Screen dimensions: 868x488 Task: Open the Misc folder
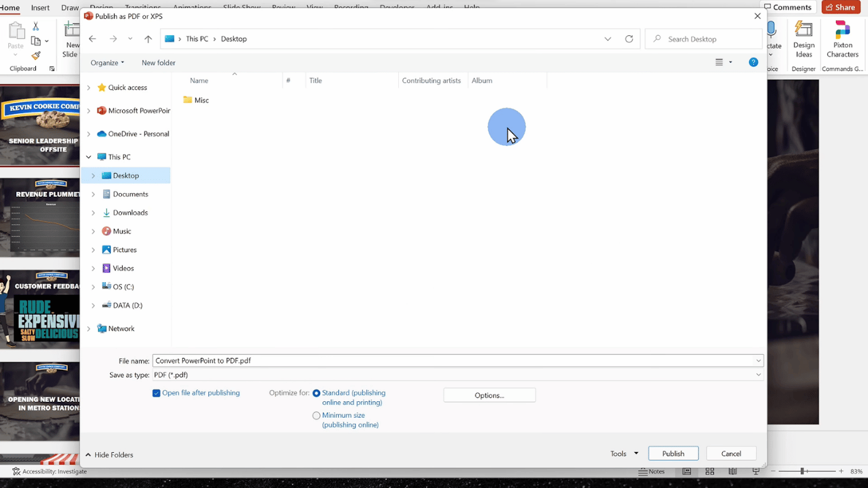coord(201,100)
